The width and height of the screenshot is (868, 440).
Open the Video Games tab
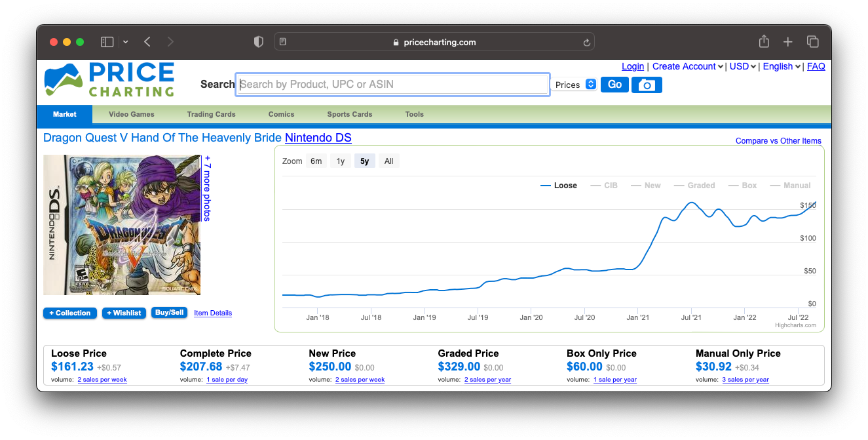coord(132,114)
